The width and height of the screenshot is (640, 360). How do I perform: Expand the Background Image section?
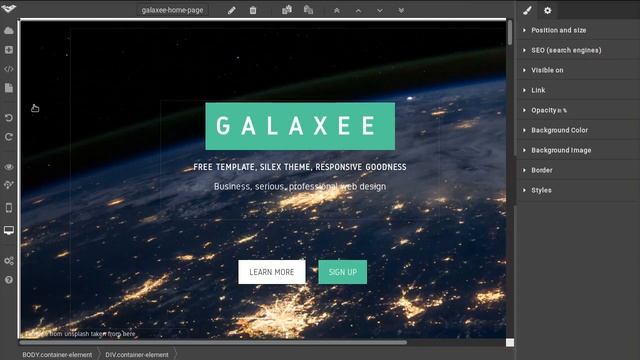click(x=578, y=150)
